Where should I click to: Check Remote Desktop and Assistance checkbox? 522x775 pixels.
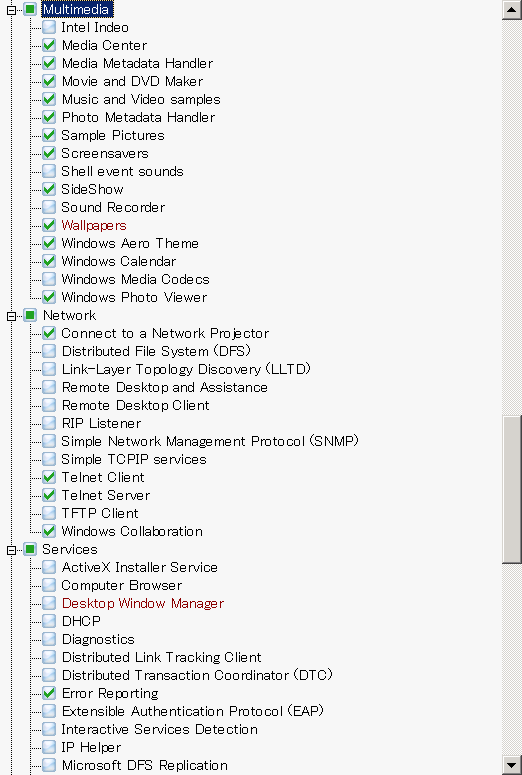(x=49, y=387)
